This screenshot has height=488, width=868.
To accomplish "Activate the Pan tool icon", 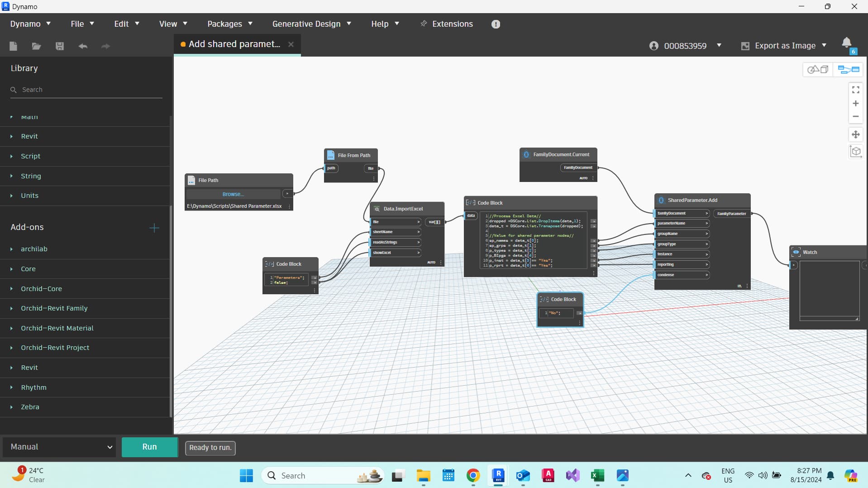I will pyautogui.click(x=856, y=134).
